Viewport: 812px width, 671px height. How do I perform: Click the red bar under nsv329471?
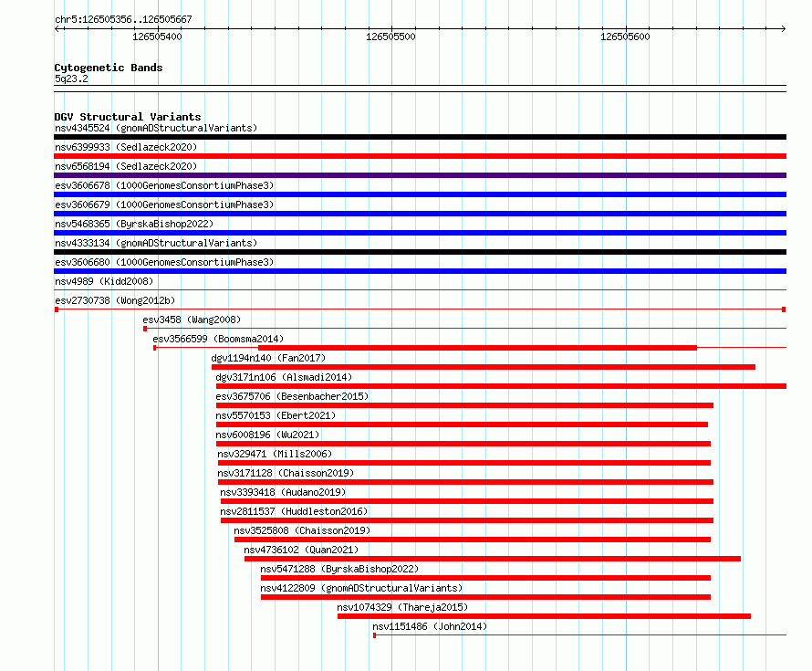pyautogui.click(x=464, y=463)
